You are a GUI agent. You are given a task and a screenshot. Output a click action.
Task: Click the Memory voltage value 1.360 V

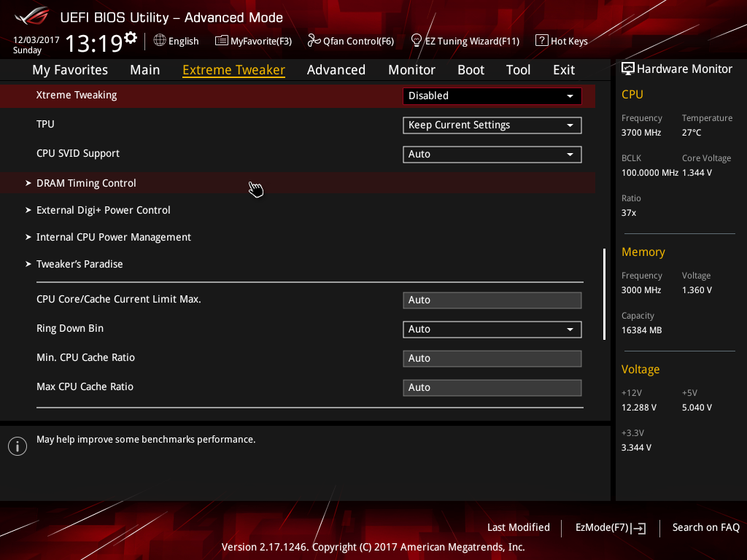tap(697, 290)
